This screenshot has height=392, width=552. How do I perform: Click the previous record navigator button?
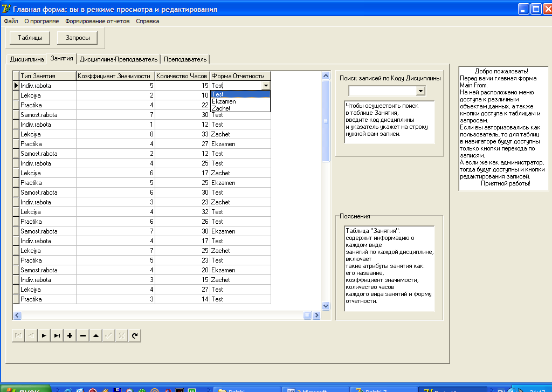31,335
